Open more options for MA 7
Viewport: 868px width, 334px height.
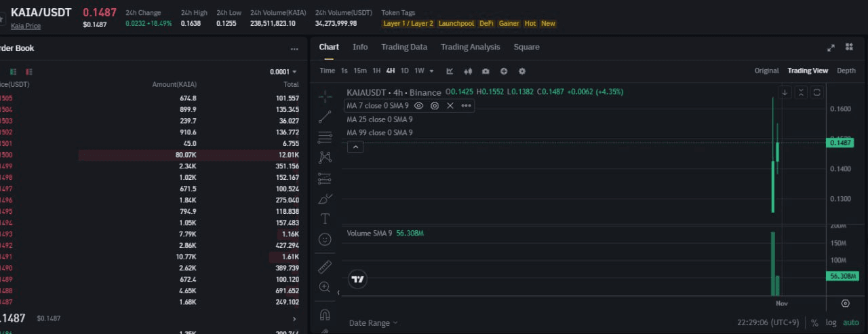pyautogui.click(x=466, y=106)
